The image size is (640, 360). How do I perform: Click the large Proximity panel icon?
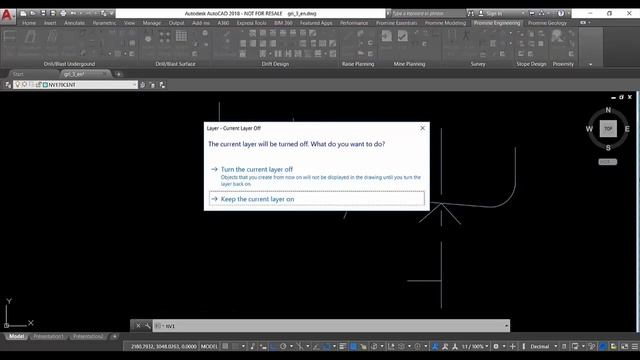click(557, 37)
